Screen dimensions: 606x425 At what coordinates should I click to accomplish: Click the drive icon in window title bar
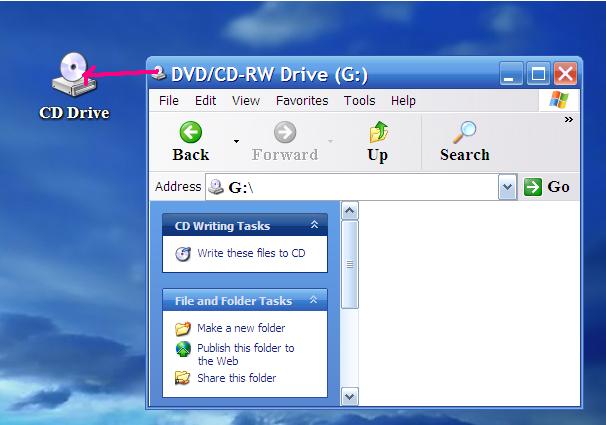coord(158,73)
